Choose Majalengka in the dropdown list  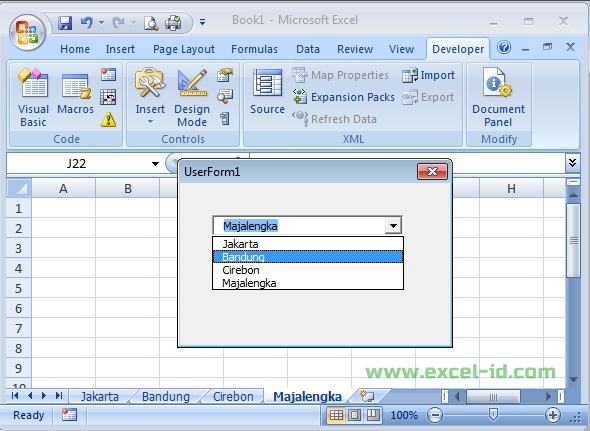coord(308,283)
